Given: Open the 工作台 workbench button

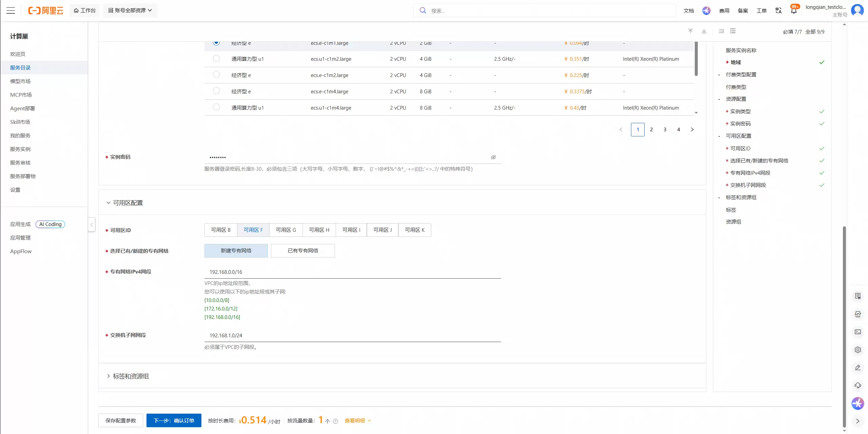Looking at the screenshot, I should coord(85,11).
